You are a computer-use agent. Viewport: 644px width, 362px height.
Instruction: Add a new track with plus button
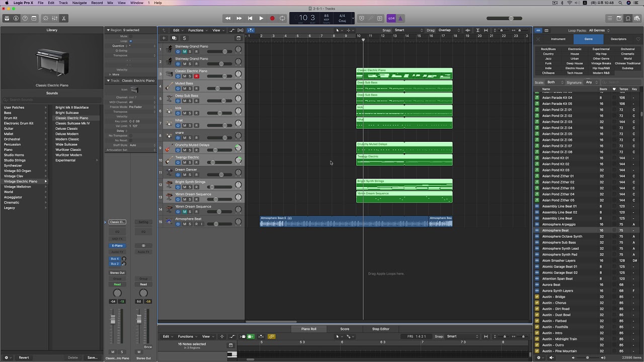pos(164,38)
